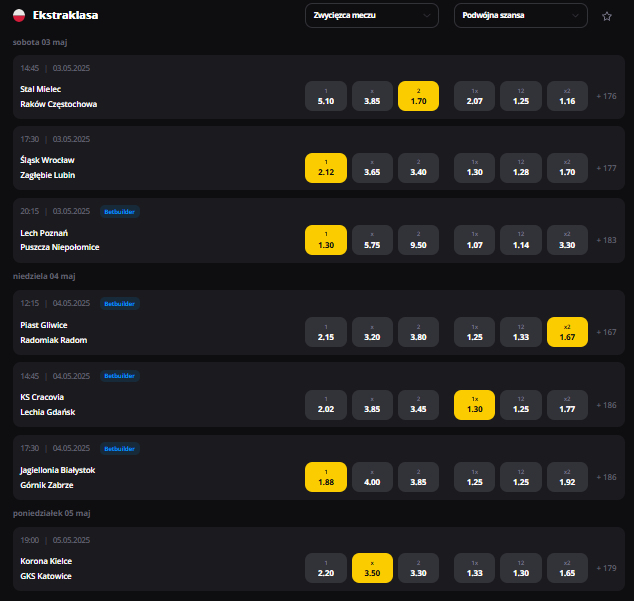Click Betbuilder badge on KS Cracovia match
The height and width of the screenshot is (601, 634).
pyautogui.click(x=120, y=376)
